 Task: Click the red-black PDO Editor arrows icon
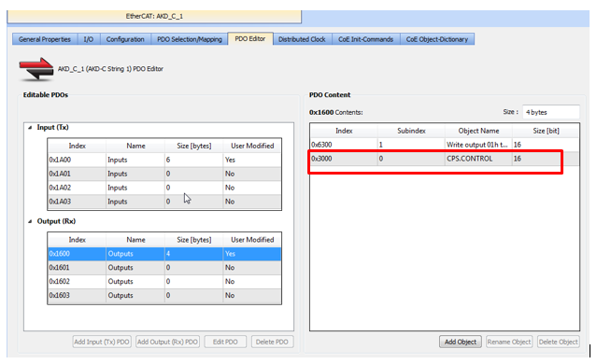pos(36,69)
